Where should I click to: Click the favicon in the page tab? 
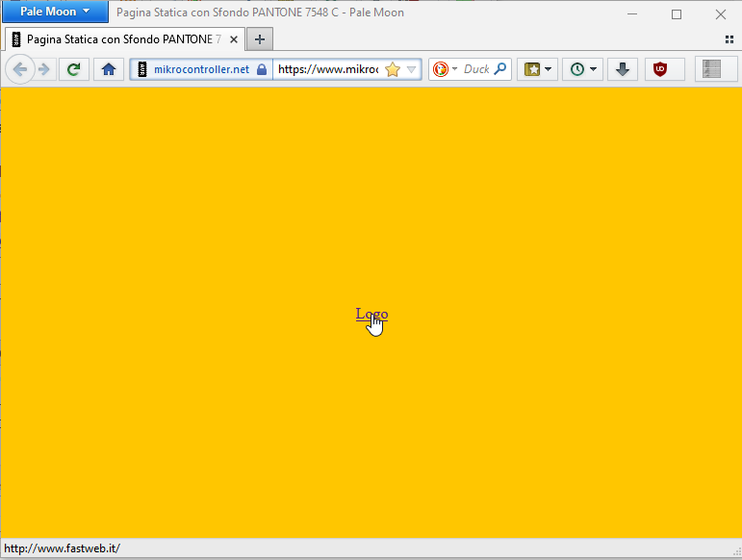[16, 39]
